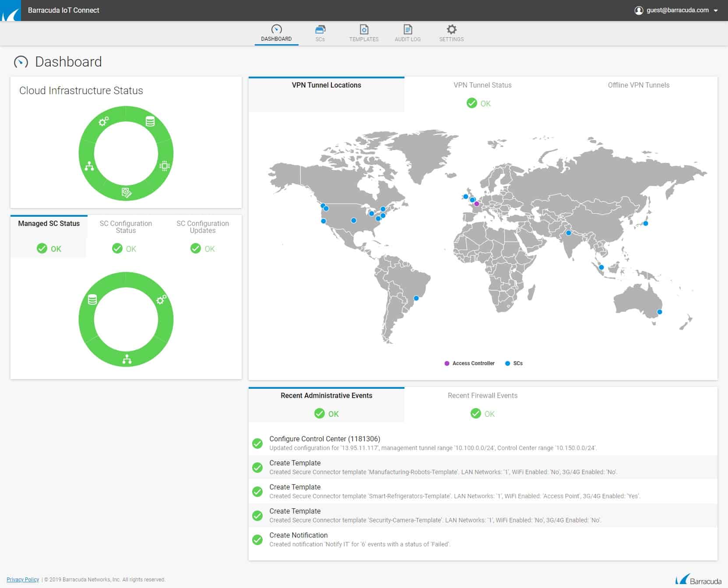The image size is (728, 588).
Task: Open the Templates navigation tab
Action: tap(364, 33)
